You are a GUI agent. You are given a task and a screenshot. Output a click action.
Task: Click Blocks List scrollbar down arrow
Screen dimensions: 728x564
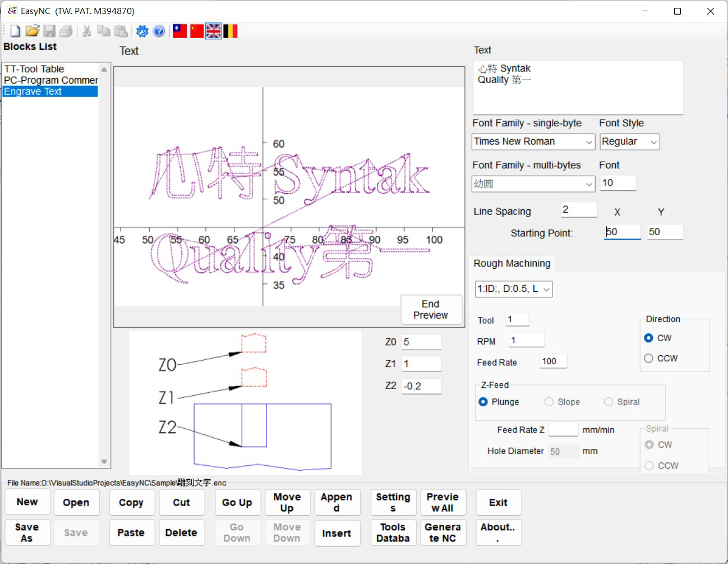(x=104, y=462)
